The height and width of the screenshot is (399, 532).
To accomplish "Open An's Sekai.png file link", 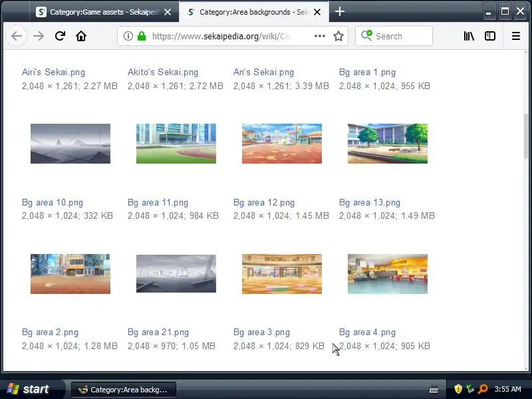I will point(263,72).
